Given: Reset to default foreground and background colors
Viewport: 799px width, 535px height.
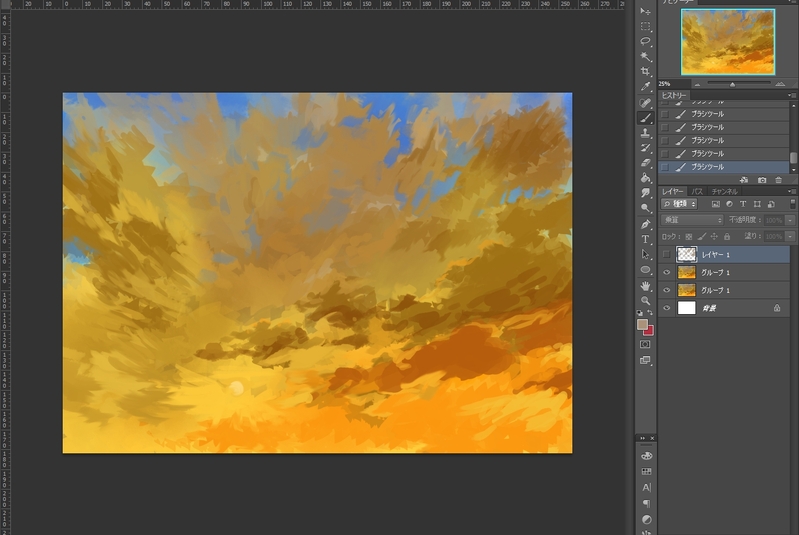Looking at the screenshot, I should click(x=640, y=312).
